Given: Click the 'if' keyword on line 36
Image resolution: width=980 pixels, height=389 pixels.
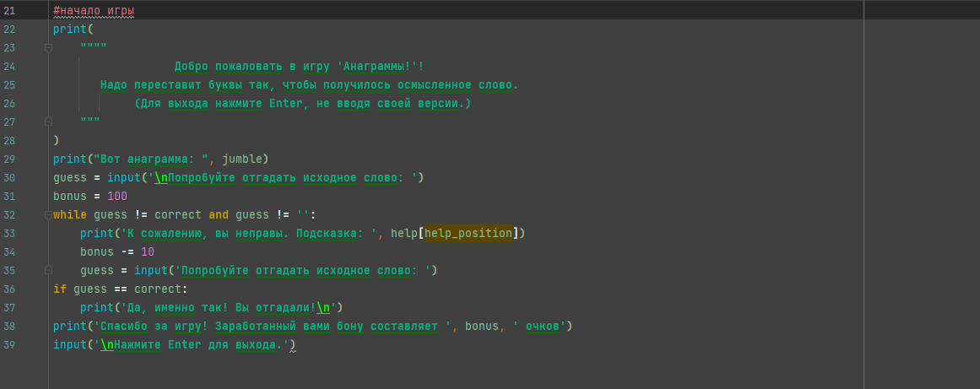Looking at the screenshot, I should 60,289.
